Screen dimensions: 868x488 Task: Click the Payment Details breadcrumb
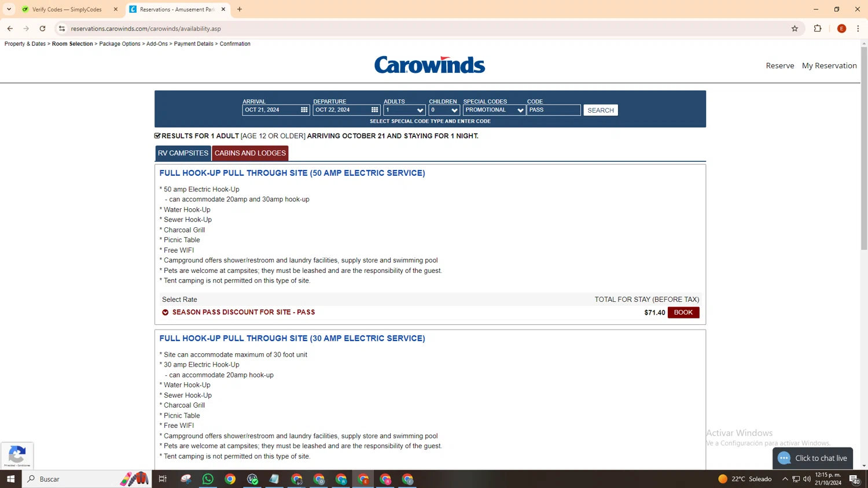(x=194, y=44)
